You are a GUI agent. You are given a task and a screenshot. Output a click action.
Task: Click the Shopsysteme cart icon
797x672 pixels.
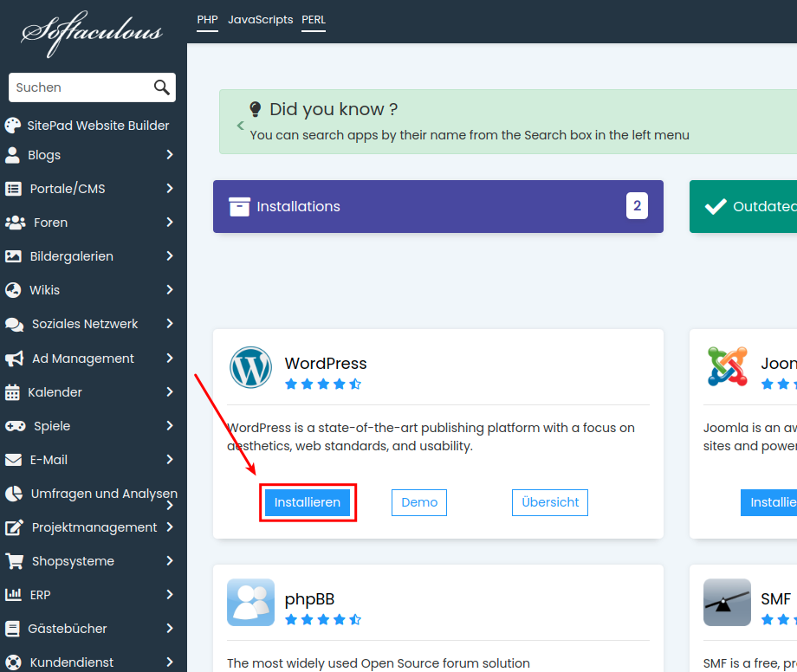point(14,561)
